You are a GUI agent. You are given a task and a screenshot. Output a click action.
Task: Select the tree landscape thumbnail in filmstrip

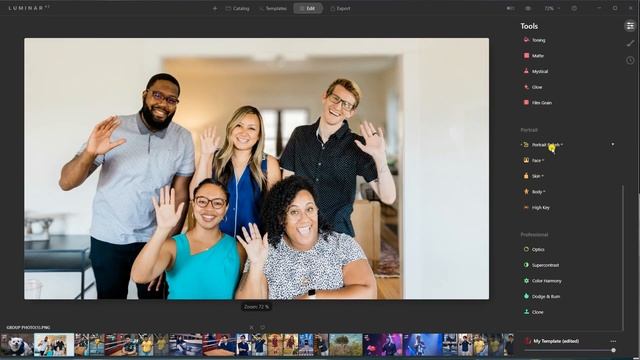click(346, 344)
